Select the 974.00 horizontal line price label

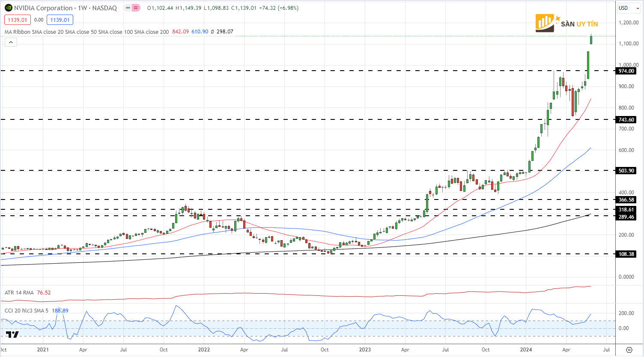pos(626,71)
